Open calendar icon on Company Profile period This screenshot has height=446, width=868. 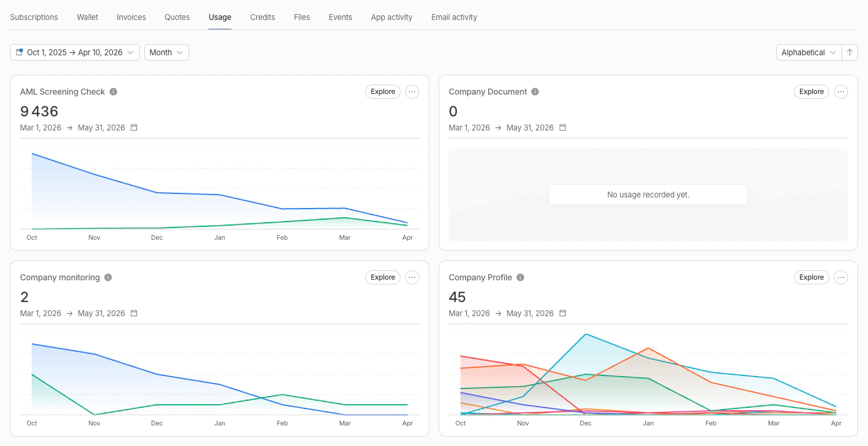coord(563,313)
